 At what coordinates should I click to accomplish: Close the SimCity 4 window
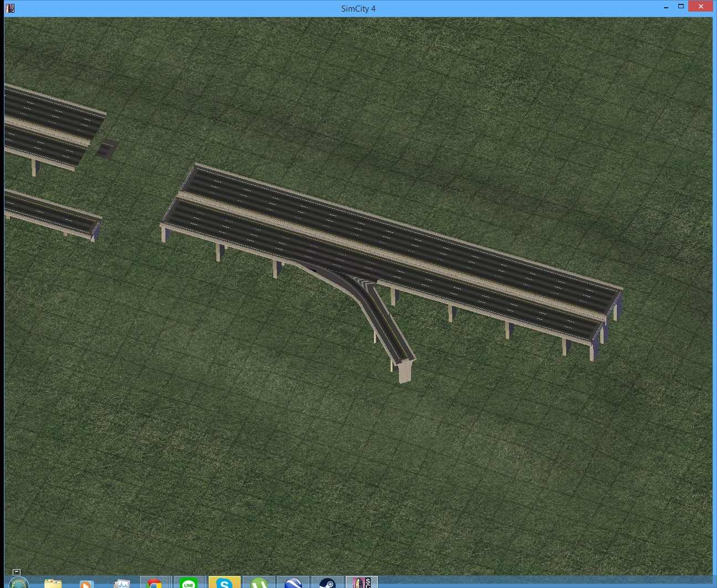(701, 7)
